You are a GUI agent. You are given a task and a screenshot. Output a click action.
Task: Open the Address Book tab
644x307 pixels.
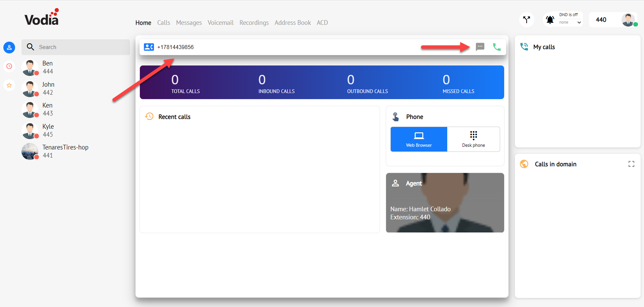tap(292, 23)
